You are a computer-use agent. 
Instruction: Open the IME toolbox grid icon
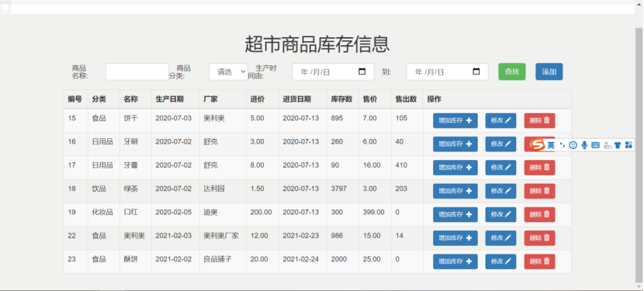(x=628, y=145)
